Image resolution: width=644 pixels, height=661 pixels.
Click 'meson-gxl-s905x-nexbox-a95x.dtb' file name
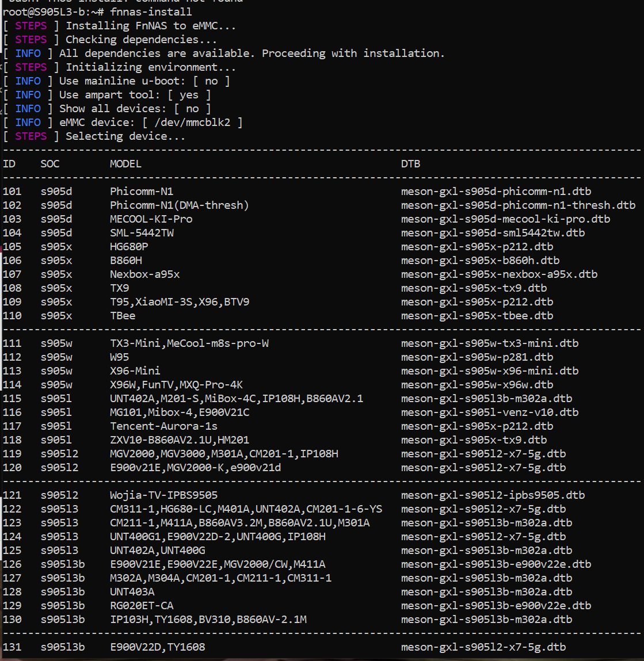500,274
